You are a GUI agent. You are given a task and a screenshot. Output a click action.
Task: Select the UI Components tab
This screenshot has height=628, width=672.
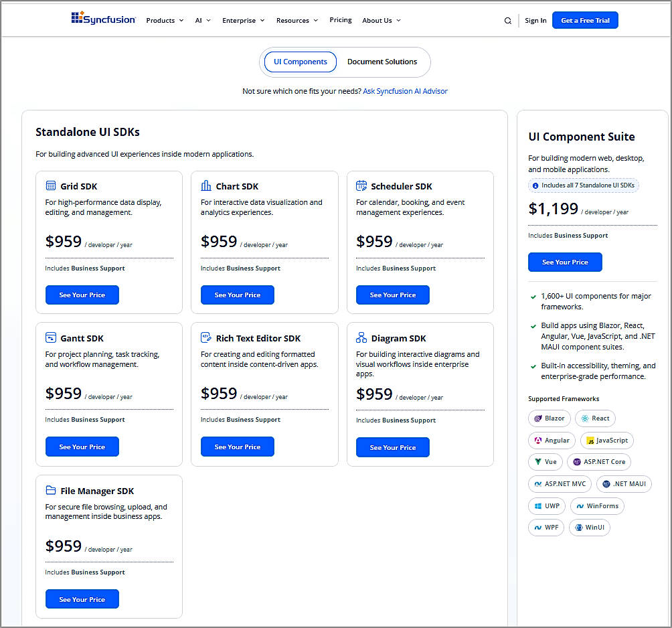[x=301, y=62]
